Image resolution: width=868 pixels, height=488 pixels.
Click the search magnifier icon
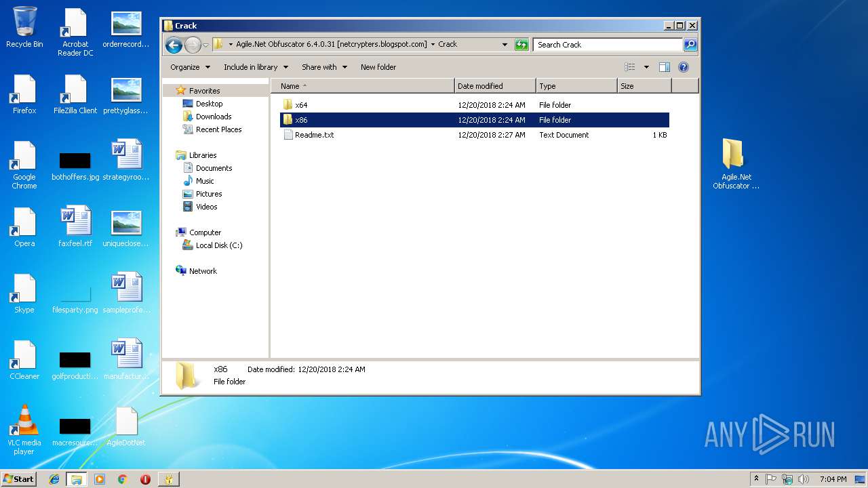tap(690, 45)
